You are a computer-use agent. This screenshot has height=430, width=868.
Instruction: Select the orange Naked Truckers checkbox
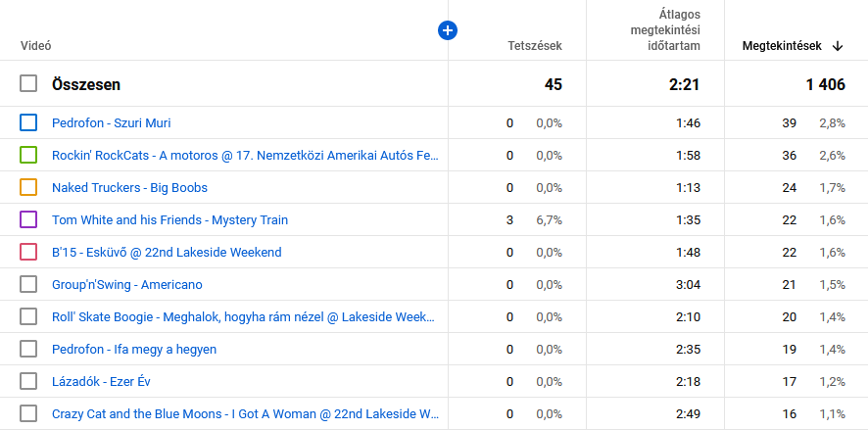coord(28,187)
